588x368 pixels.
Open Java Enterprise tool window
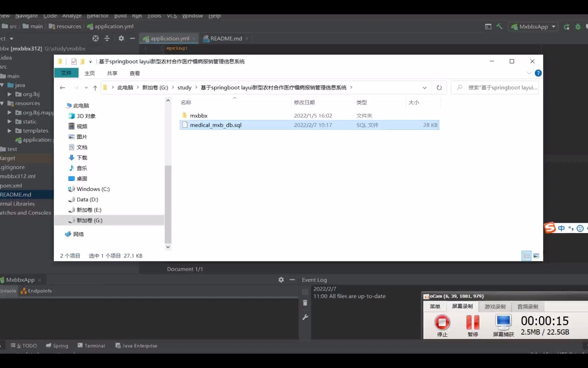(136, 346)
